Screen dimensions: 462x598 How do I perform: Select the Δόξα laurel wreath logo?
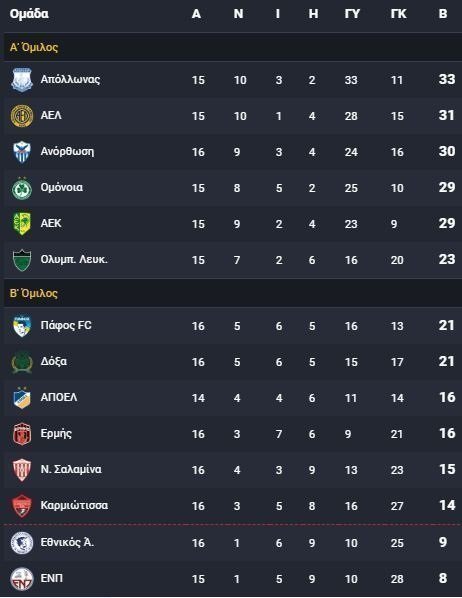click(22, 362)
